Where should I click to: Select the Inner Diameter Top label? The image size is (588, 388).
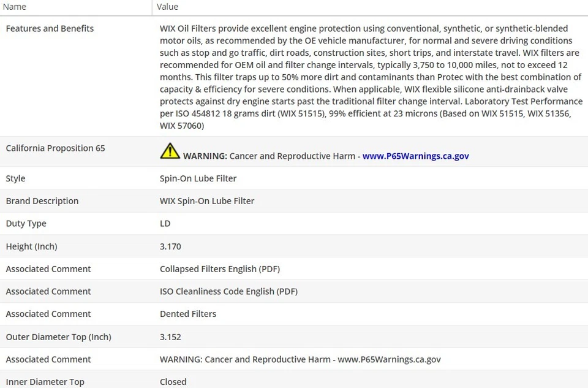coord(45,382)
